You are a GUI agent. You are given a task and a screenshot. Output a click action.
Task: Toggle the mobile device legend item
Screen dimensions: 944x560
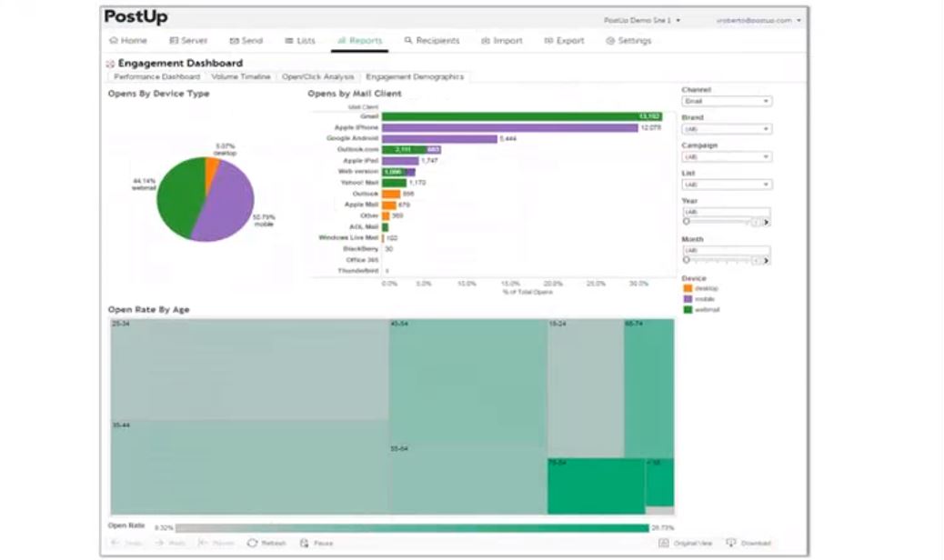(x=688, y=299)
